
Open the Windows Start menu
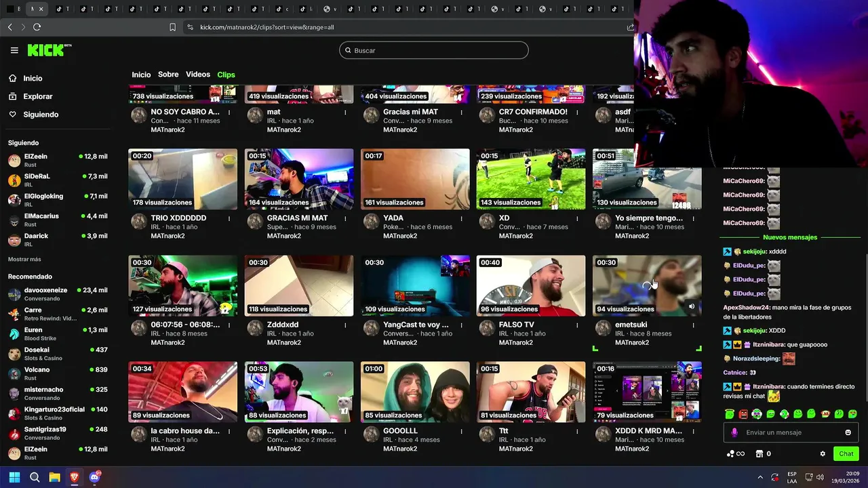click(x=14, y=477)
